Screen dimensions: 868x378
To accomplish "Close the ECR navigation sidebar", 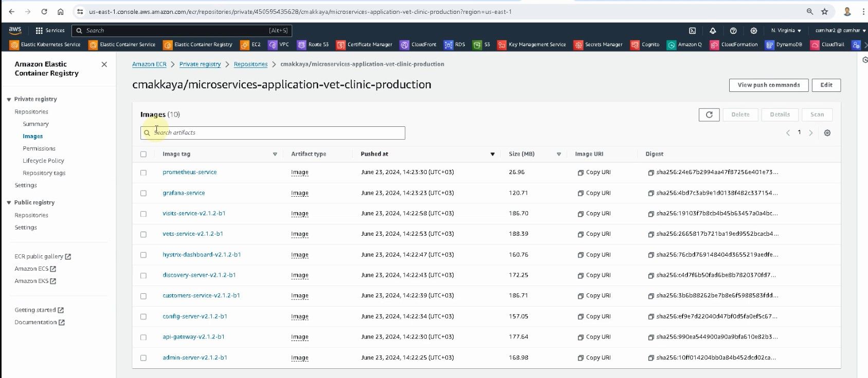I will [x=104, y=64].
